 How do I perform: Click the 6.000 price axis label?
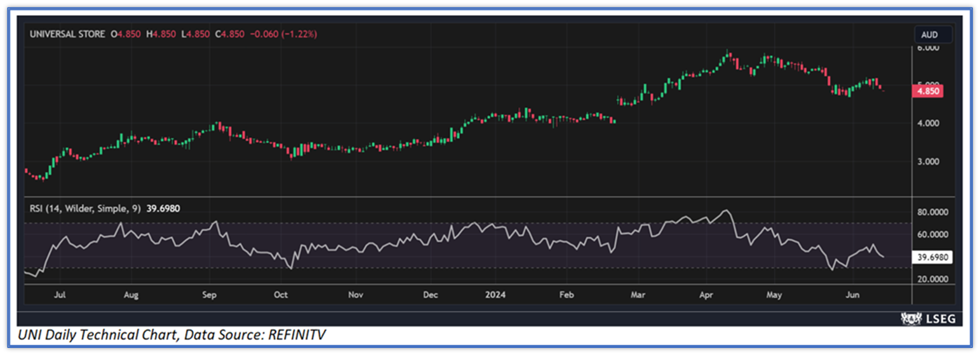(x=928, y=48)
